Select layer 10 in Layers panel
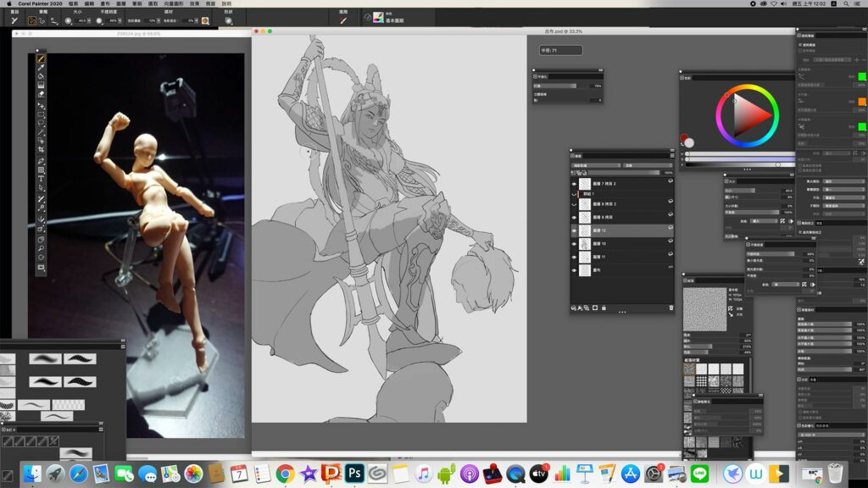The width and height of the screenshot is (868, 488). pyautogui.click(x=621, y=243)
